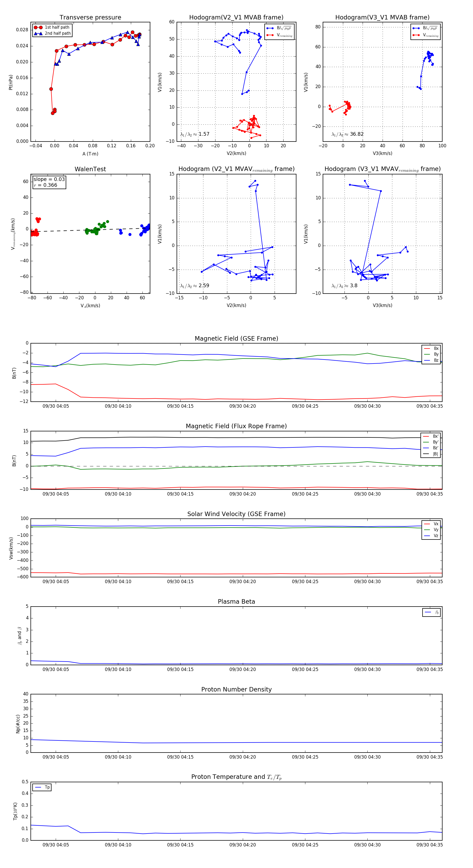Select "2nd half path" legend entry
The height and width of the screenshot is (868, 473).
click(x=52, y=33)
